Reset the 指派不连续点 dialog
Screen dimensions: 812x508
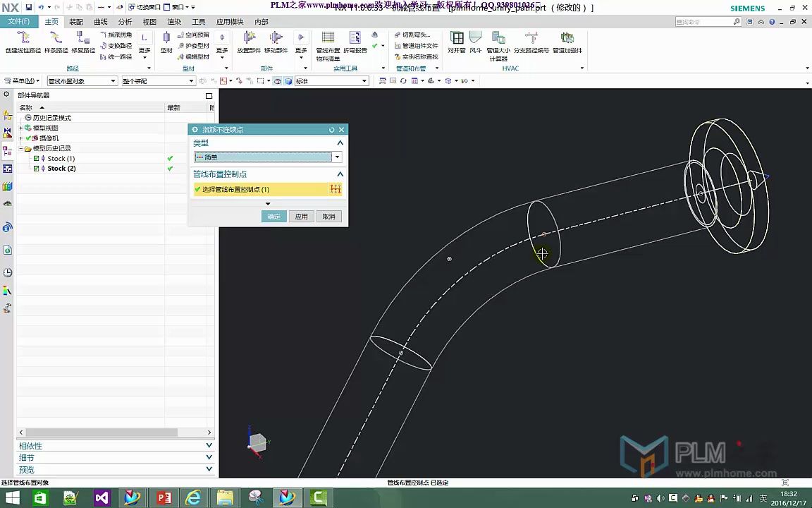pos(331,130)
